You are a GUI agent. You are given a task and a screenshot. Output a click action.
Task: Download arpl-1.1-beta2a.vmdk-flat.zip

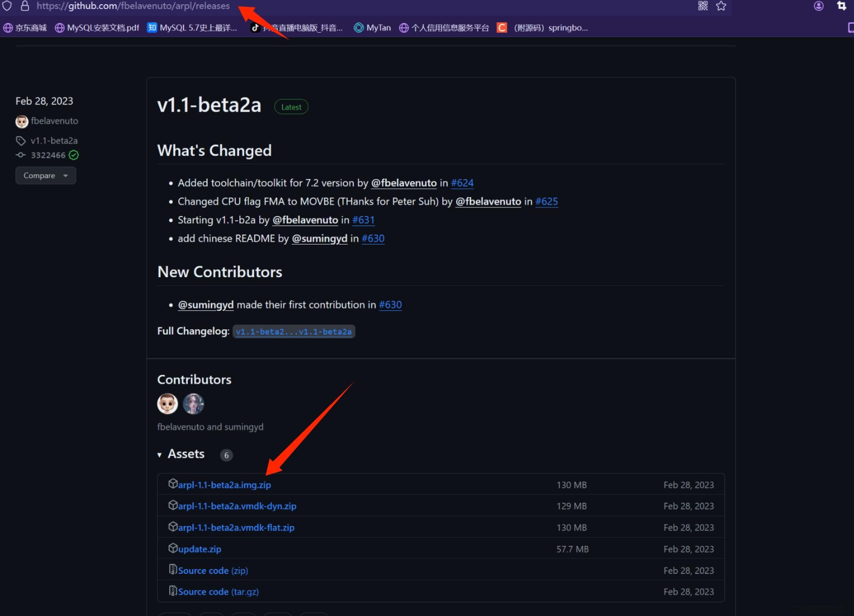(236, 528)
